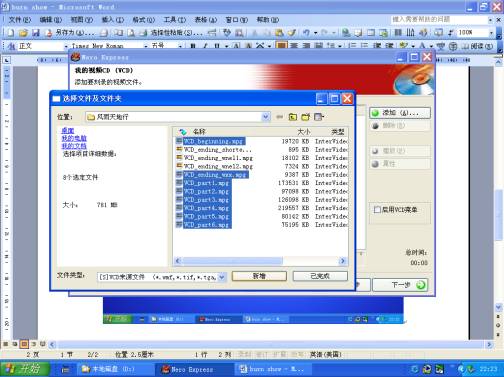Open the 文件 menu in Word
The width and height of the screenshot is (504, 377).
[19, 20]
